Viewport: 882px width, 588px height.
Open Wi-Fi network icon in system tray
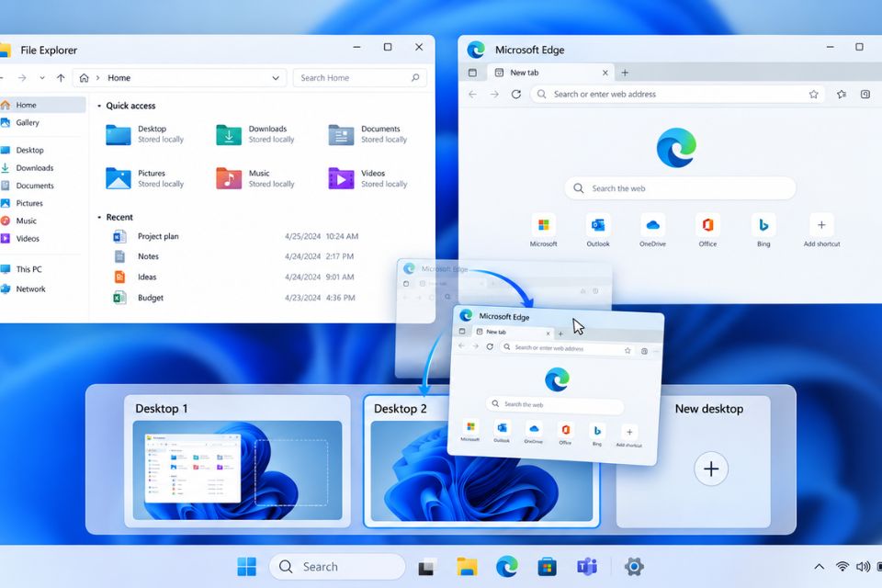point(842,567)
